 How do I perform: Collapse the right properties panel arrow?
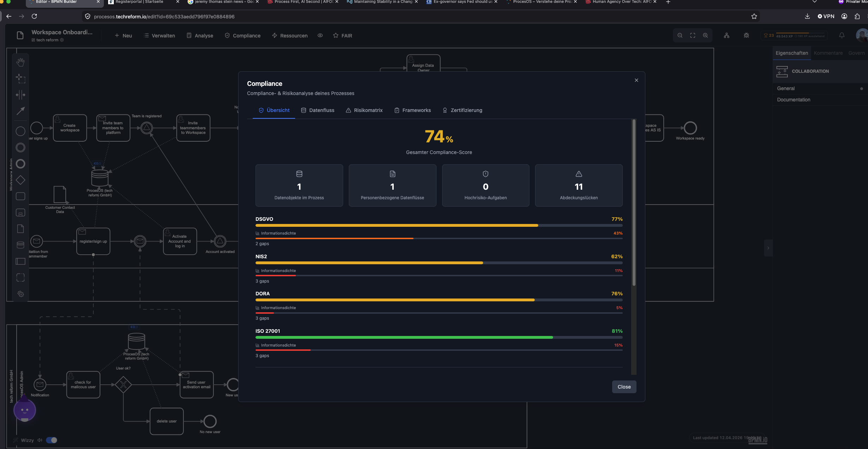coord(768,248)
